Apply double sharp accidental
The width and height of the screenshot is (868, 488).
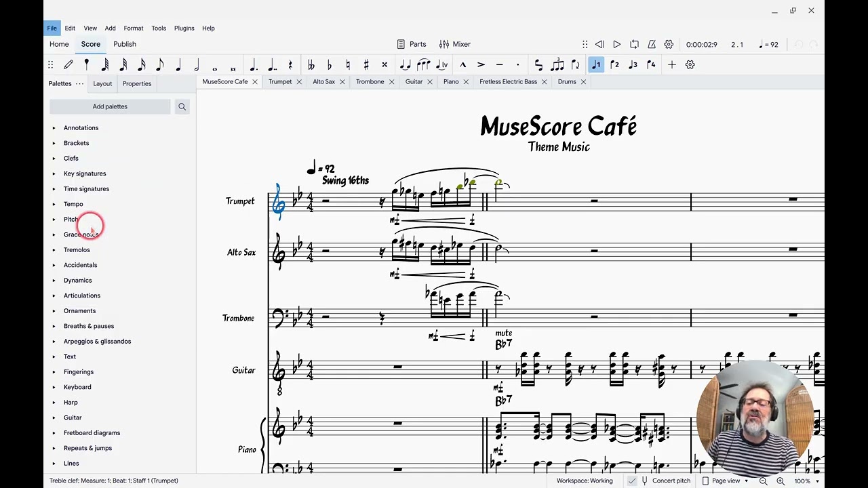[x=384, y=64]
